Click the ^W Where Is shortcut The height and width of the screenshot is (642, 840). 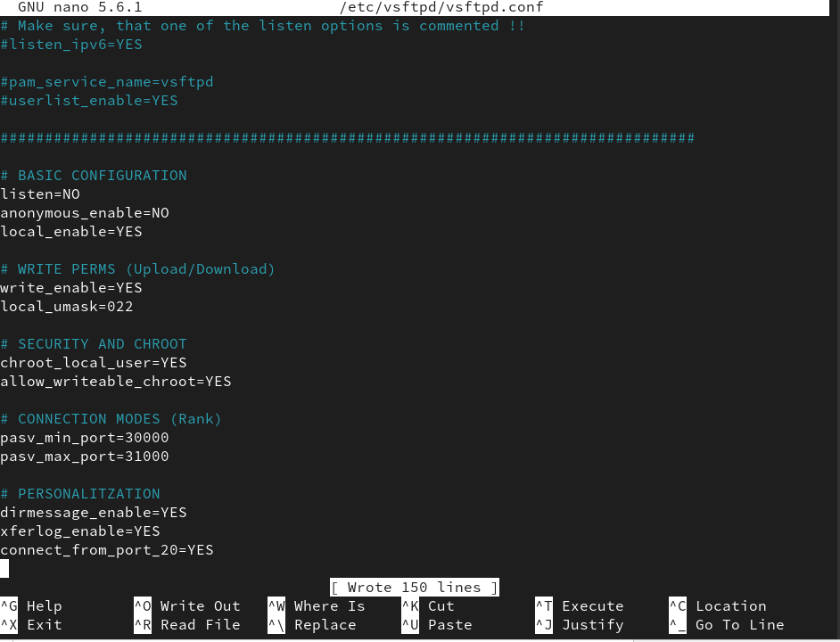[317, 606]
